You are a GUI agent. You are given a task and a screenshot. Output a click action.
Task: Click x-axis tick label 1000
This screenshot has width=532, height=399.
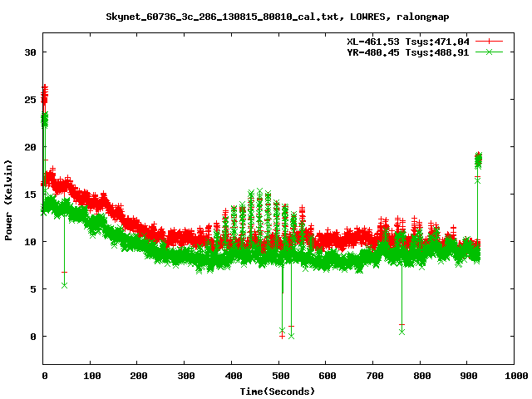pyautogui.click(x=516, y=376)
